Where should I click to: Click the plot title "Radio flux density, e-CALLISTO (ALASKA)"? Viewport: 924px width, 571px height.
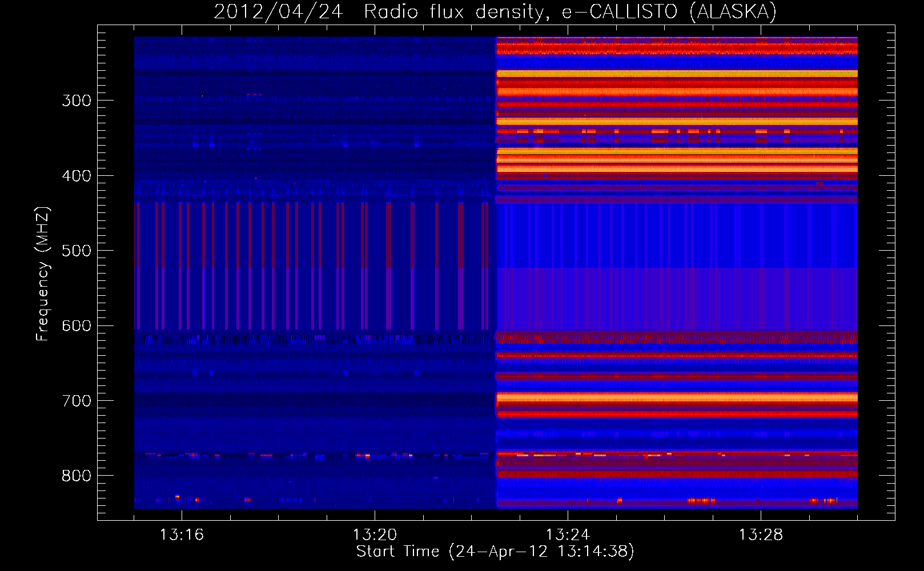[570, 11]
